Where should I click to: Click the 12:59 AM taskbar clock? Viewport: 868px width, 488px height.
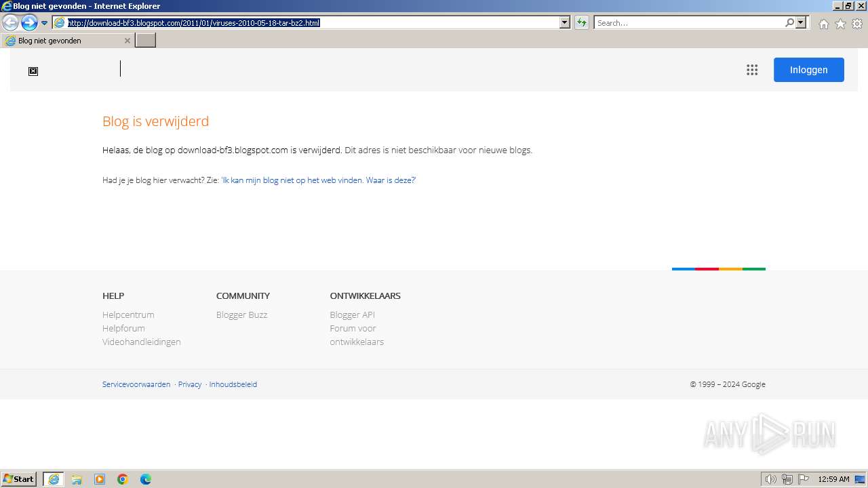tap(833, 479)
